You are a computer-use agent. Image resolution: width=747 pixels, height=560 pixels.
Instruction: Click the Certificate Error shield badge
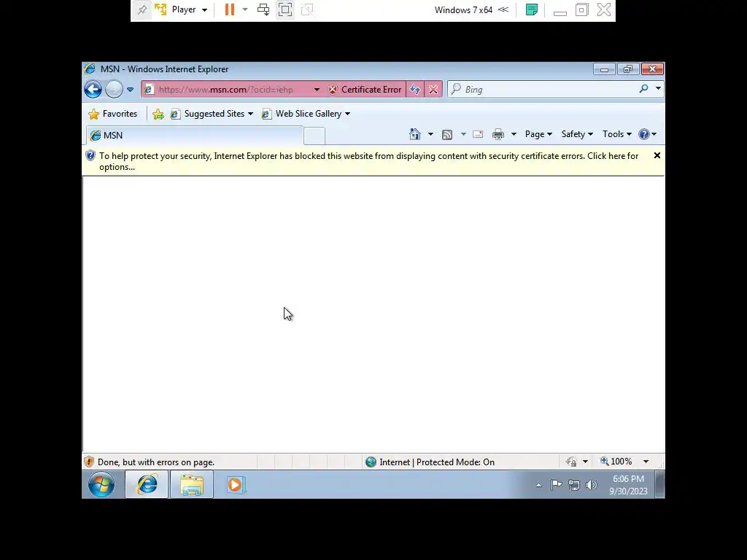(x=365, y=90)
